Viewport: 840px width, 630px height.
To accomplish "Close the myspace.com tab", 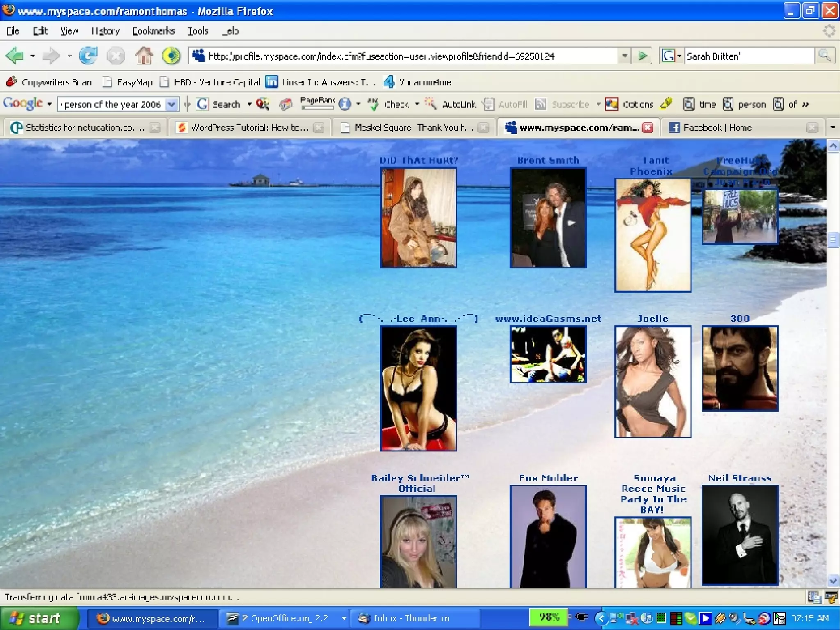I will tap(647, 128).
